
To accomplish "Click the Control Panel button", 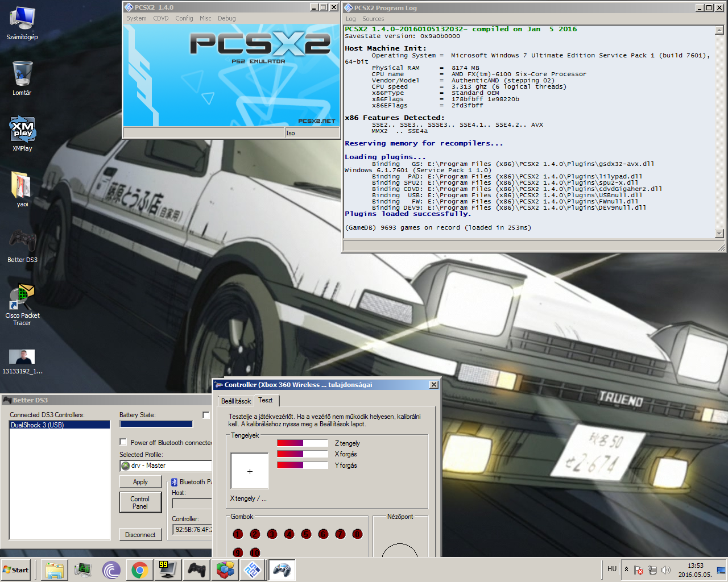I will (140, 502).
